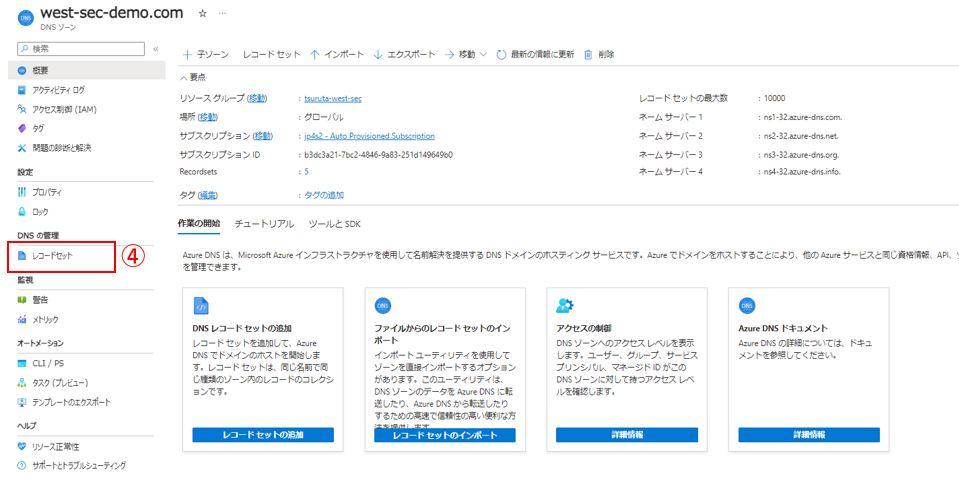
Task: Click レコード セット in the toolbar
Action: click(272, 54)
